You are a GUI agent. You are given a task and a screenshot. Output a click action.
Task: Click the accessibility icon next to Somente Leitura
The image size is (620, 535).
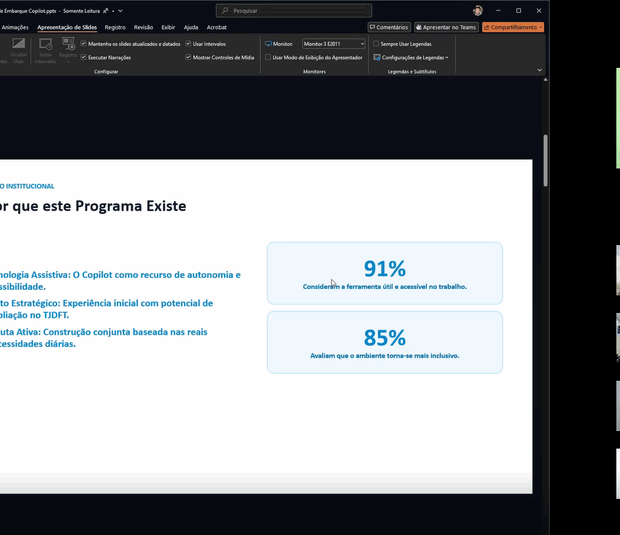[x=106, y=11]
